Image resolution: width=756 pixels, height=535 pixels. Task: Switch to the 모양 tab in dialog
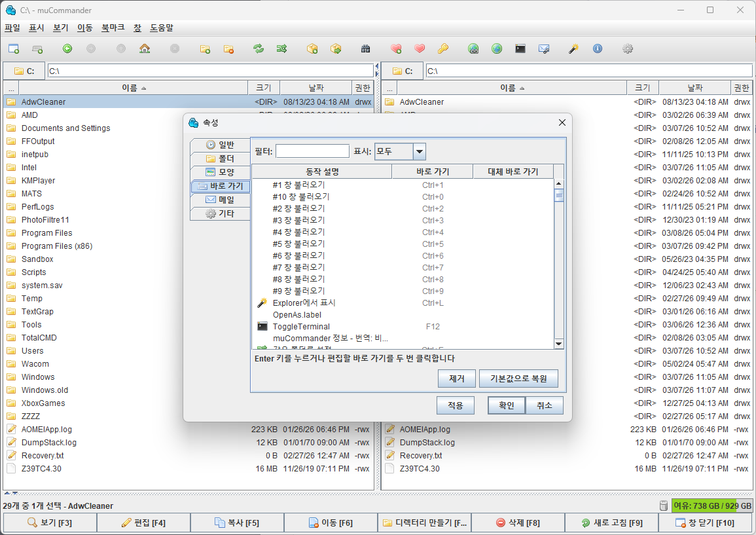tap(221, 172)
